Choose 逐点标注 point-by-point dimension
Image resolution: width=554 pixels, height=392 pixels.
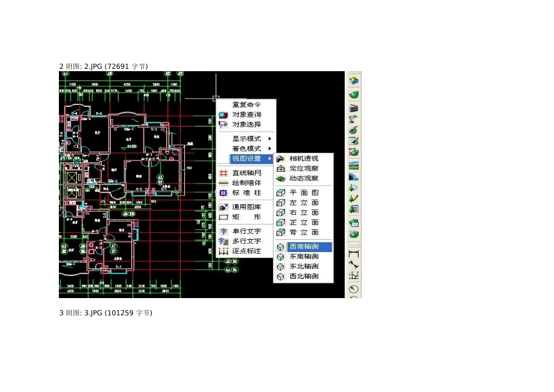pyautogui.click(x=246, y=251)
